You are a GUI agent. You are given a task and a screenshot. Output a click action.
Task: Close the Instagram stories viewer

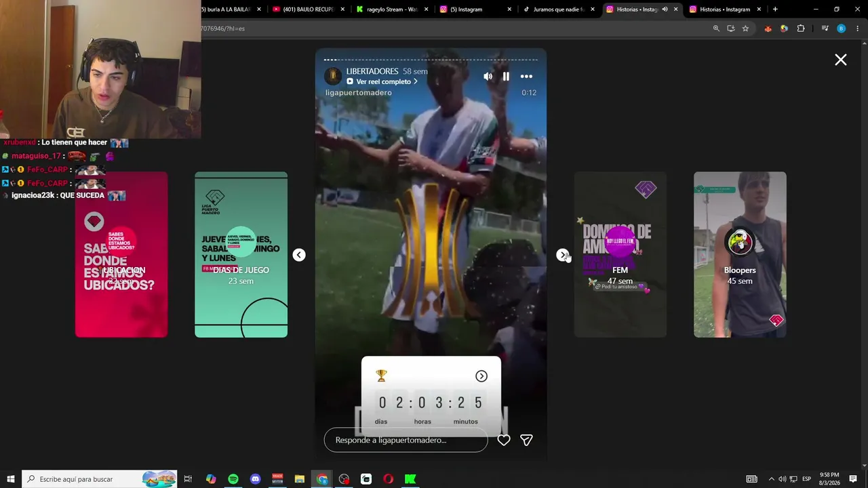point(841,60)
